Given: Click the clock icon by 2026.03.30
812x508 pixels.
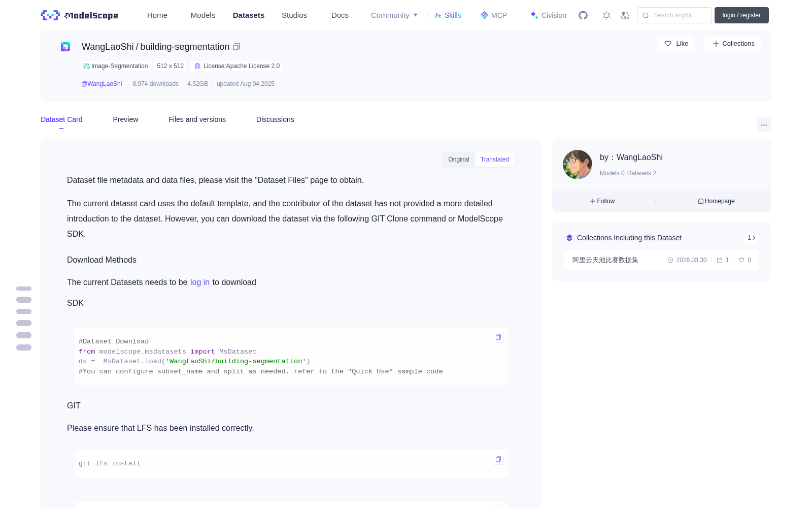Looking at the screenshot, I should coord(670,260).
